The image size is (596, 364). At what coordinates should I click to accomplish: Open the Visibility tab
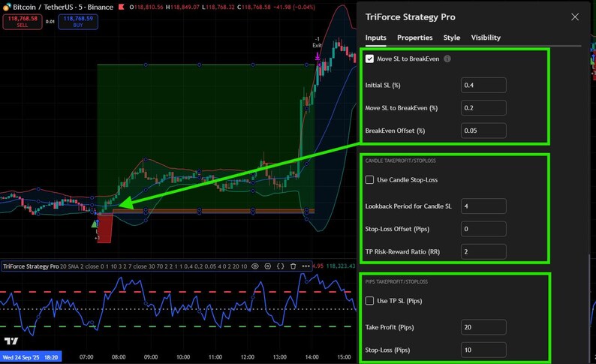[x=486, y=38]
